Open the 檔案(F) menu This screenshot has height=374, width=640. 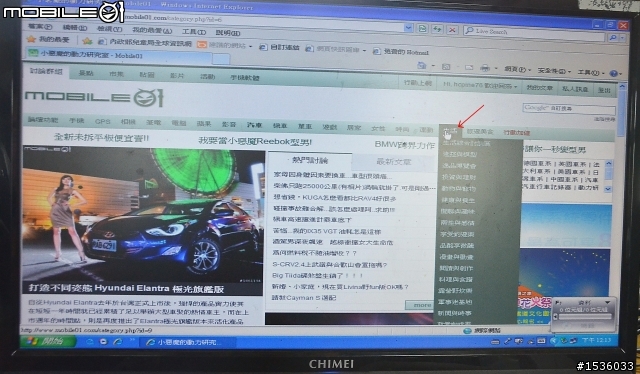click(40, 27)
